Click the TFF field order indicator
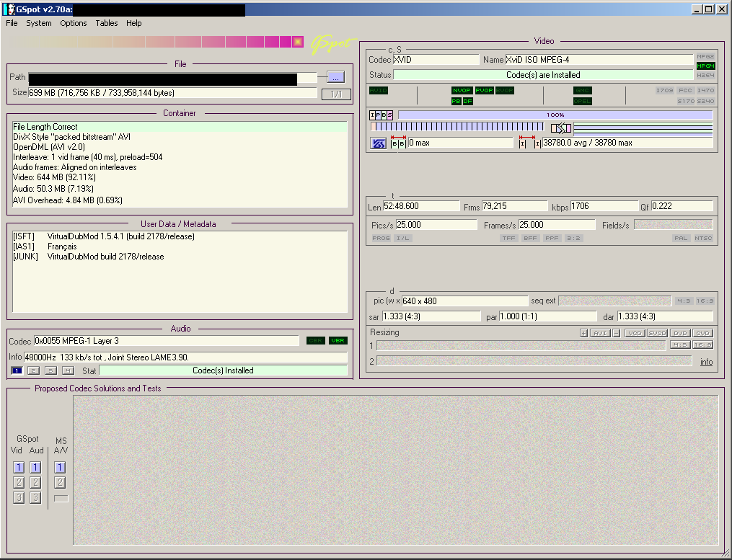This screenshot has width=732, height=560. pyautogui.click(x=508, y=239)
